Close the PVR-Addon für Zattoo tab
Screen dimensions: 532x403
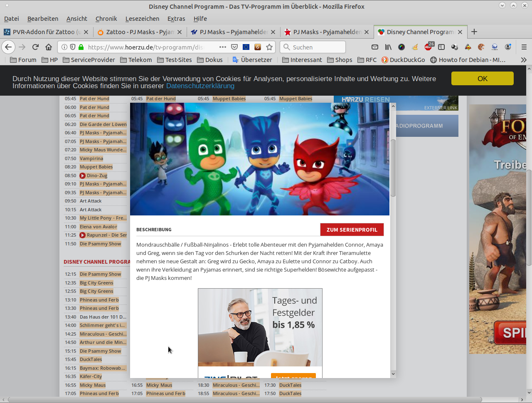point(86,32)
